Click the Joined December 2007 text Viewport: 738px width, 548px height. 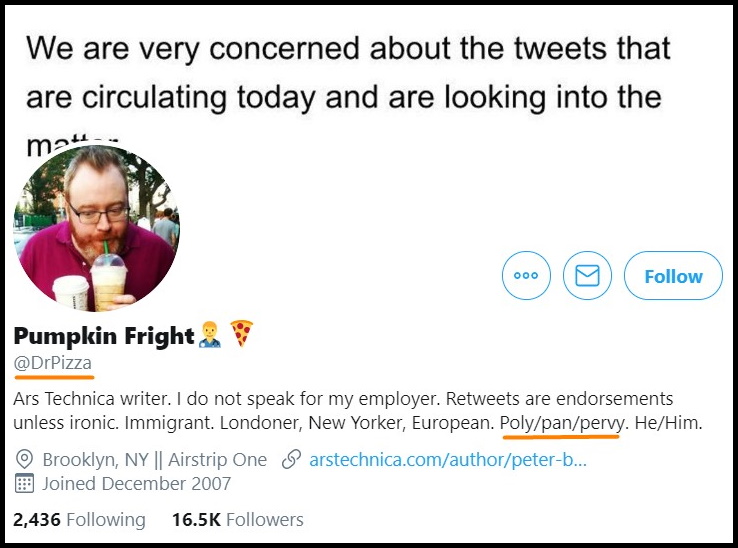(137, 484)
